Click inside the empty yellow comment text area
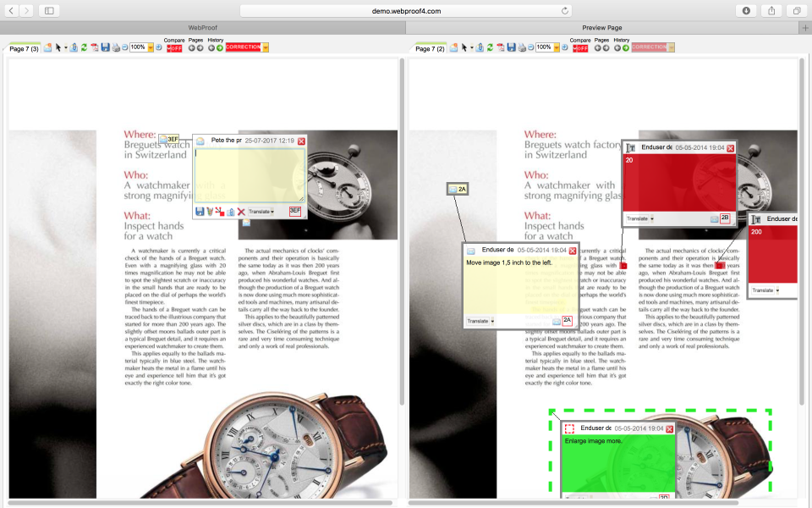Screen dimensions: 812x508 tap(250, 175)
